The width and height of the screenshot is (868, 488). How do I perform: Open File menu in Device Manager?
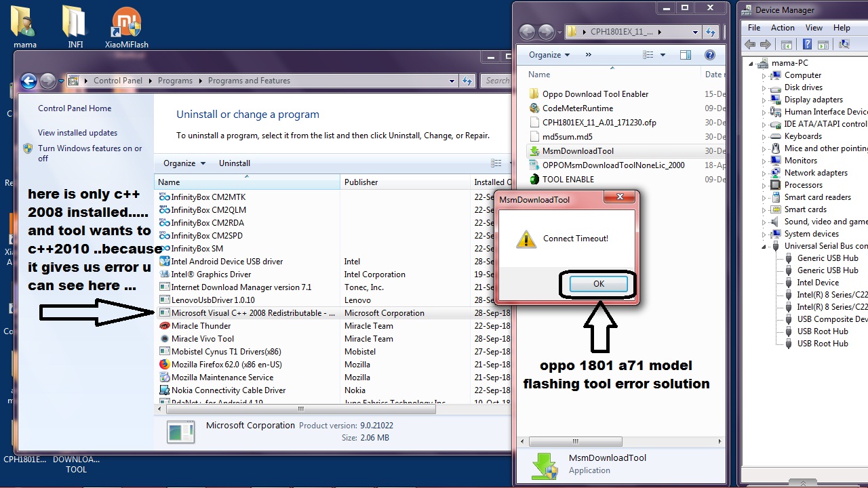coord(754,28)
